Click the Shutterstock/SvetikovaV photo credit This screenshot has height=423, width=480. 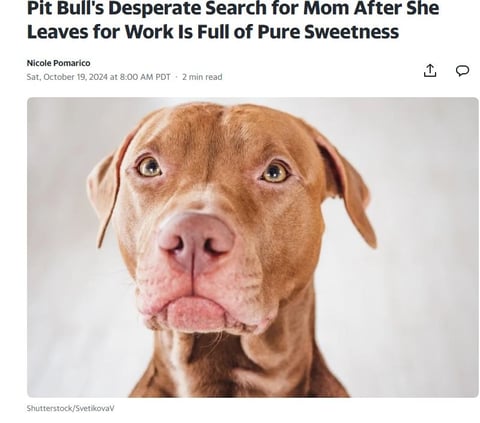(x=70, y=408)
